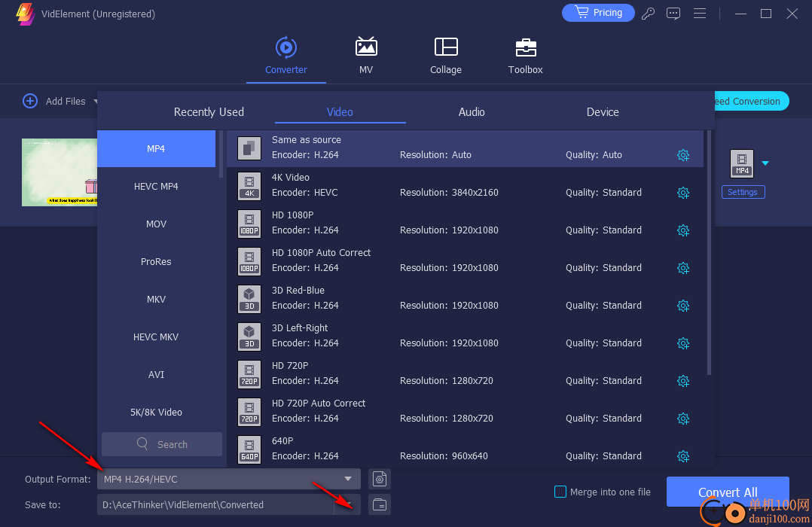Expand the file format dropdown arrow

765,163
